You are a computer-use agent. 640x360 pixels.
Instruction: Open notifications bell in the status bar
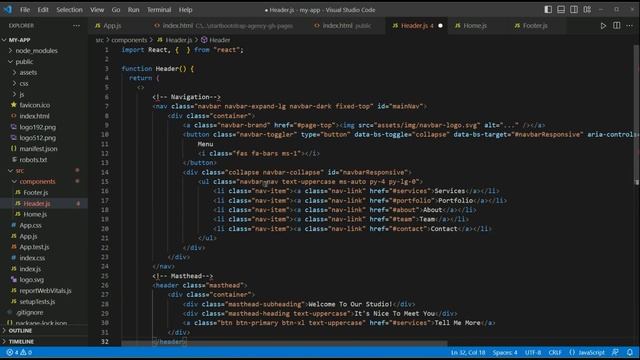tap(630, 352)
